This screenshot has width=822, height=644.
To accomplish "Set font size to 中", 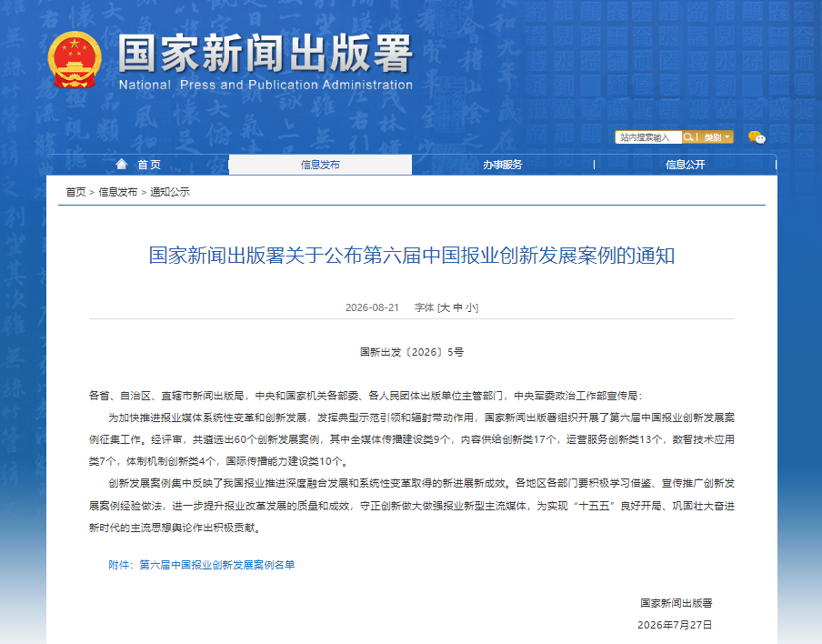I will [x=457, y=307].
